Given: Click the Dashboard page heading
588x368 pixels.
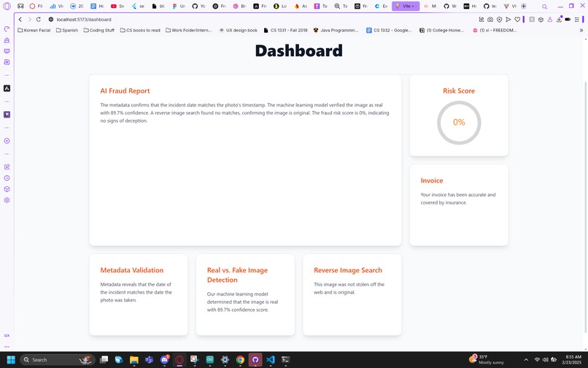Looking at the screenshot, I should (299, 50).
